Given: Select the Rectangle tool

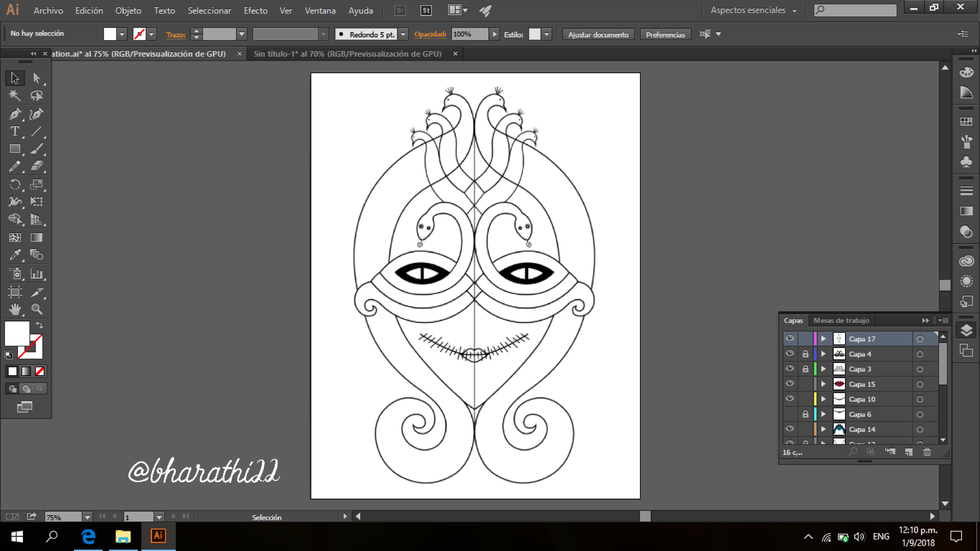Looking at the screenshot, I should (x=15, y=148).
